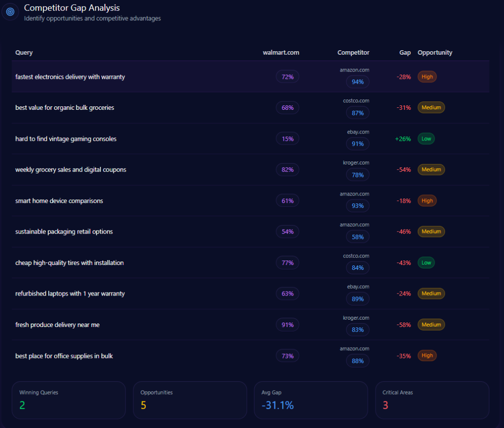Click Low badge for cheap high-quality tires

click(426, 263)
